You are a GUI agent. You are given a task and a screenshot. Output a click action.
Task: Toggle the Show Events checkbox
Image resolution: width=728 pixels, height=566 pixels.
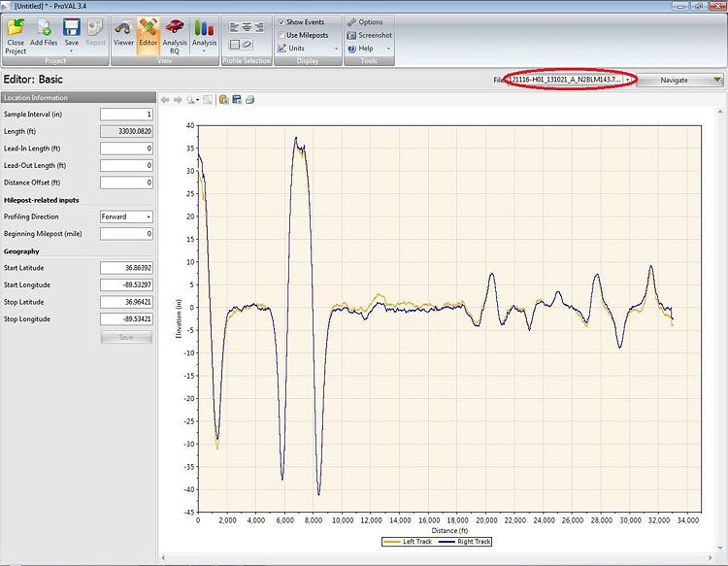pyautogui.click(x=281, y=22)
